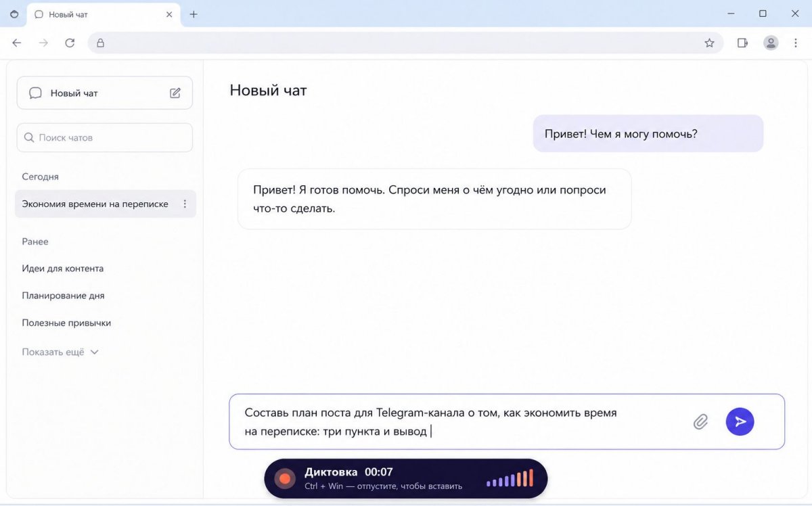Click the audio level bars in the dictation bar
This screenshot has height=506, width=812.
pos(510,479)
